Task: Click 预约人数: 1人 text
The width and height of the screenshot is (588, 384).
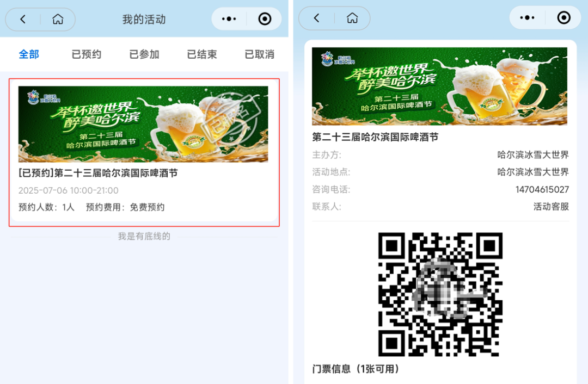Action: 46,207
